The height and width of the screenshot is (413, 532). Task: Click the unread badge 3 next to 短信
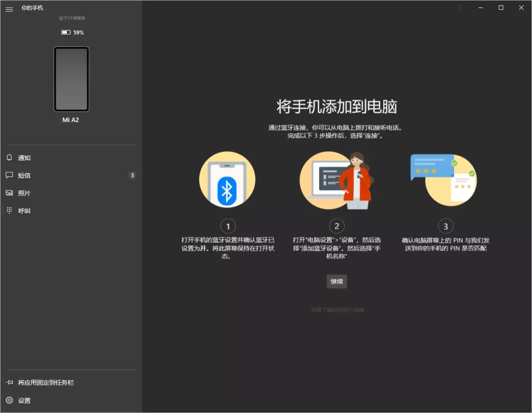click(133, 175)
